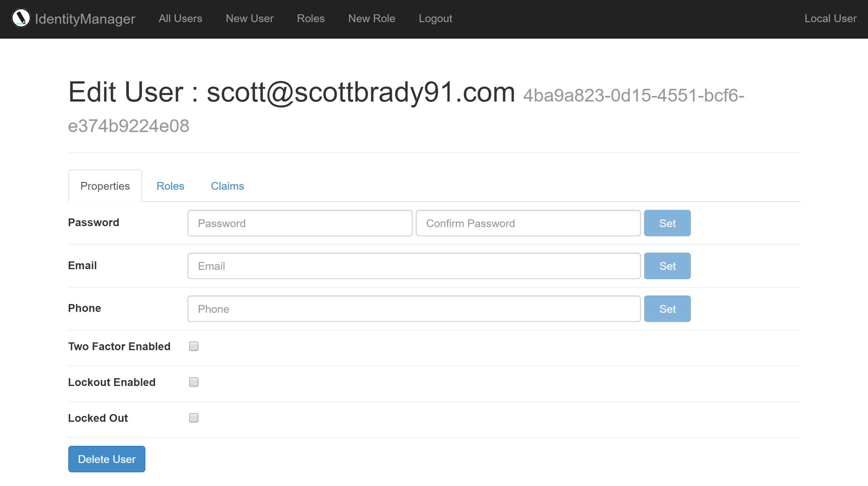
Task: Focus the Confirm Password field
Action: [x=528, y=223]
